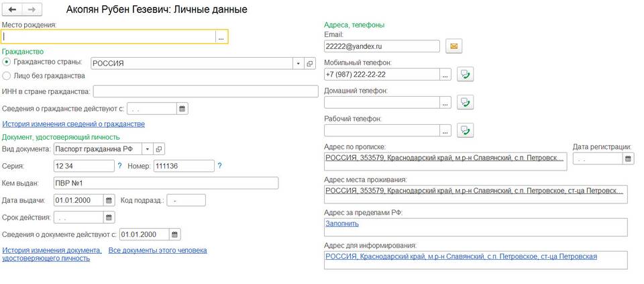Screen dimensions: 644x284
Task: Click the Кем выдан input field
Action: tap(166, 183)
